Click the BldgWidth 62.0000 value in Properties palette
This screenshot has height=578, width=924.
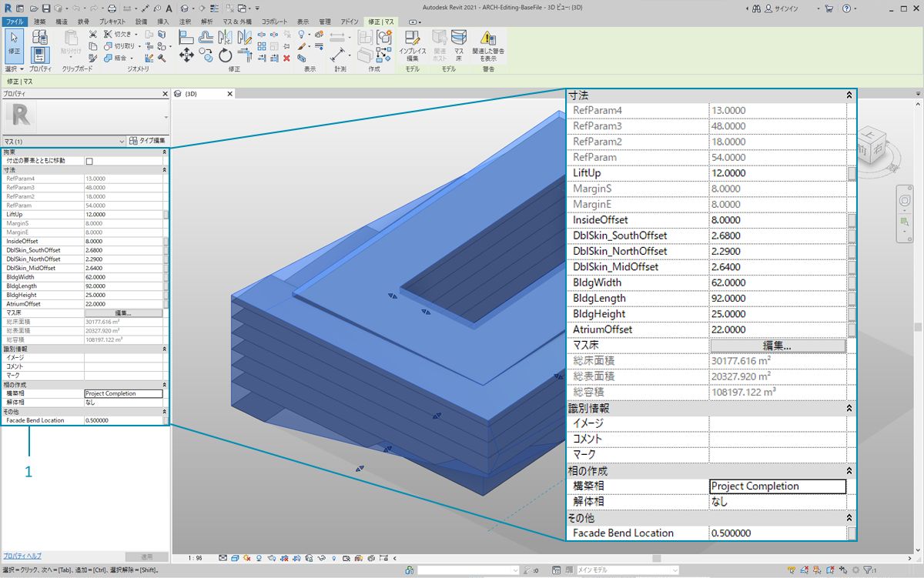pyautogui.click(x=123, y=277)
